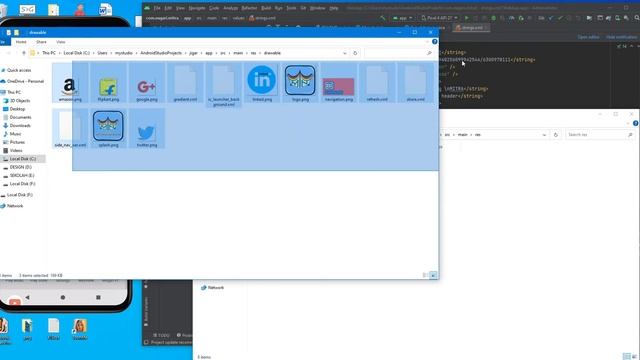Select the flipkart.png file icon
The height and width of the screenshot is (360, 640).
click(108, 83)
